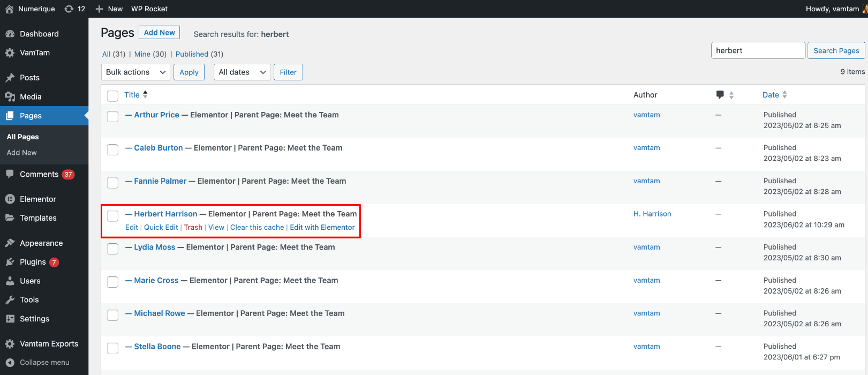Open the All dates dropdown
Viewport: 868px width, 375px height.
pyautogui.click(x=242, y=72)
